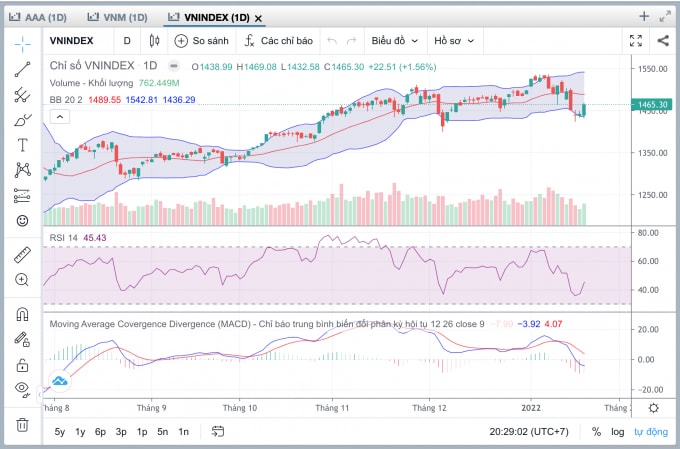
Task: Select the forecast position tool
Action: [x=22, y=196]
